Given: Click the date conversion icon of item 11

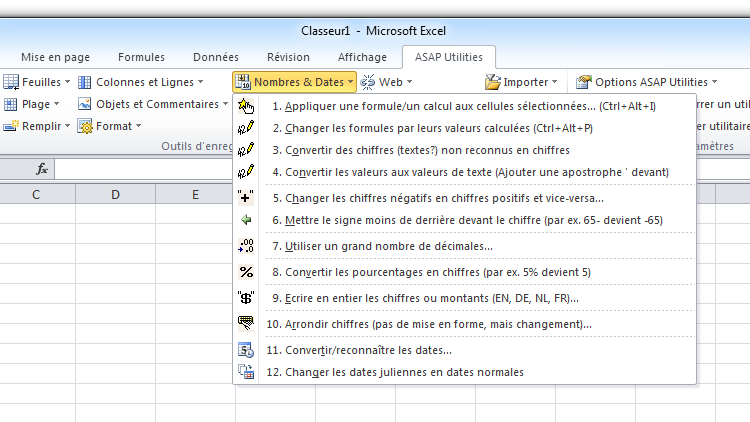Looking at the screenshot, I should click(246, 350).
